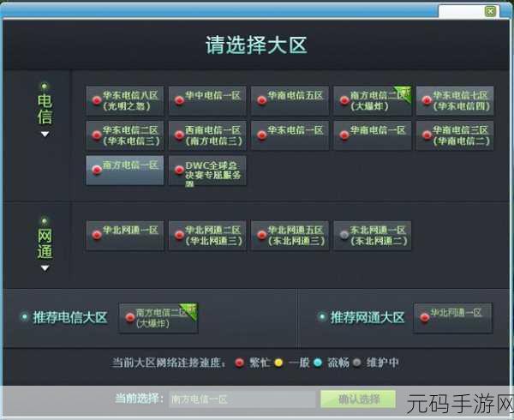This screenshot has height=420, width=514.
Task: Select server 华东电信七区 (华东电信四)
Action: pos(455,101)
